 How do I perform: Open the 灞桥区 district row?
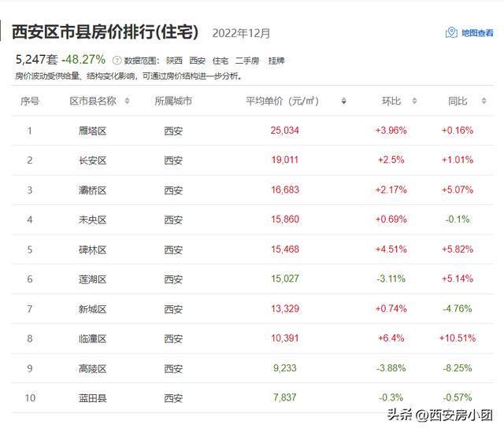253,190
